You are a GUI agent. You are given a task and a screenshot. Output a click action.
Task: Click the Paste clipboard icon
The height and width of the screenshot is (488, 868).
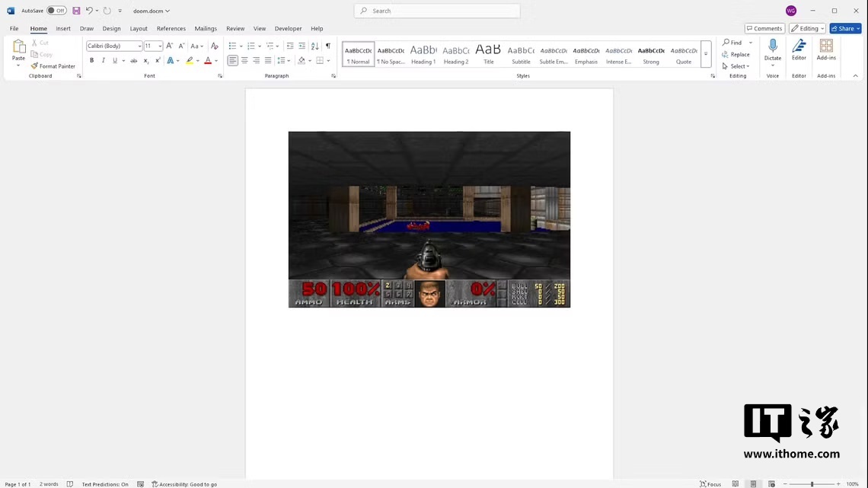click(x=19, y=46)
